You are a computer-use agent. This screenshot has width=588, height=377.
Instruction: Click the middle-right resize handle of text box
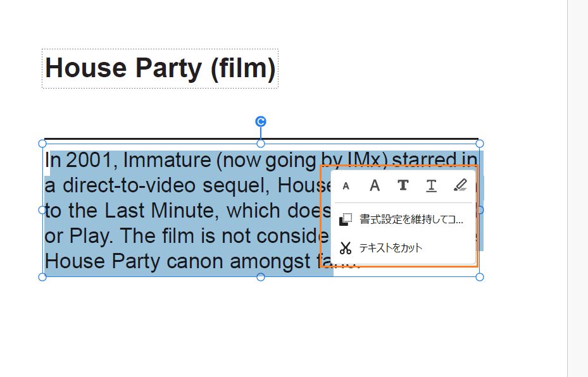480,210
